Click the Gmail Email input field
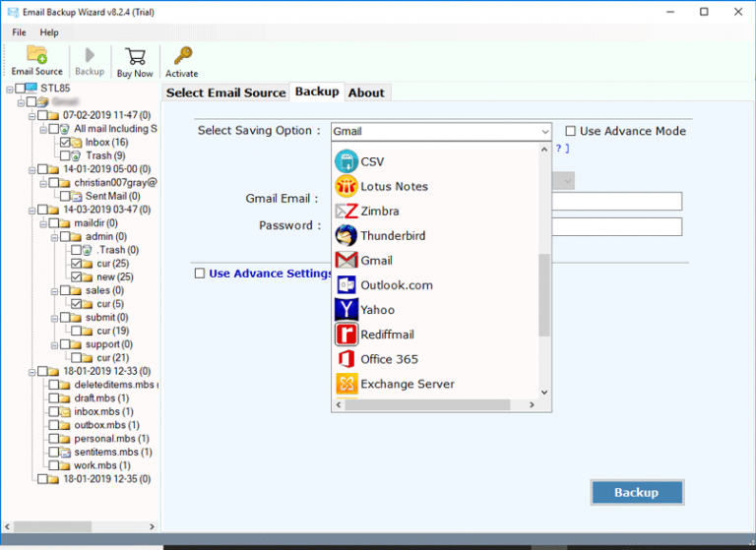The height and width of the screenshot is (550, 756). pyautogui.click(x=616, y=201)
